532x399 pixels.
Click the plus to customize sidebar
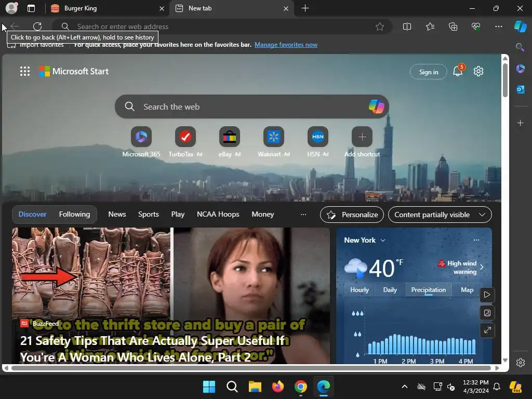[x=520, y=123]
